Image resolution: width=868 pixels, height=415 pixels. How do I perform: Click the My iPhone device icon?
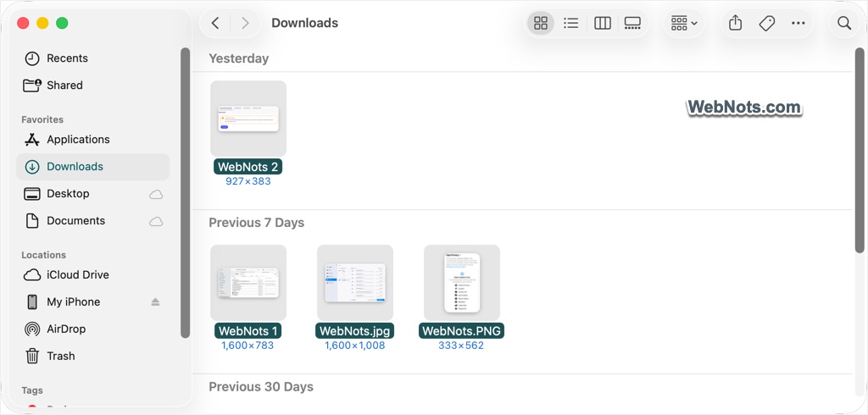32,302
